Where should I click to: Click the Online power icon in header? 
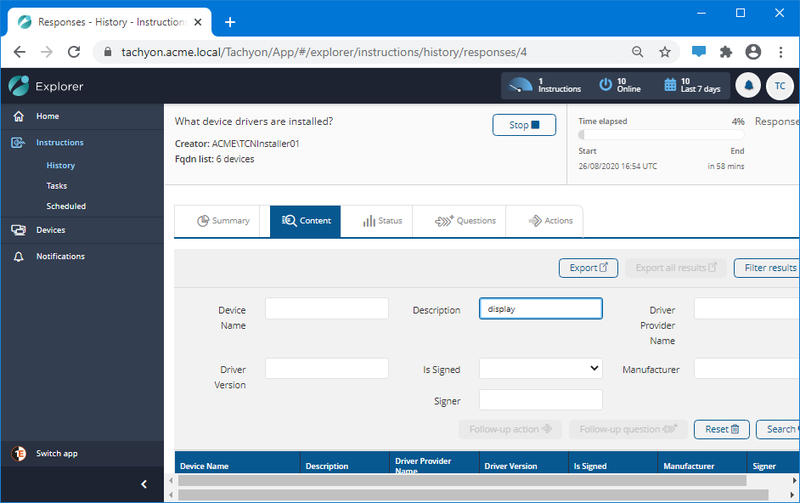(605, 85)
